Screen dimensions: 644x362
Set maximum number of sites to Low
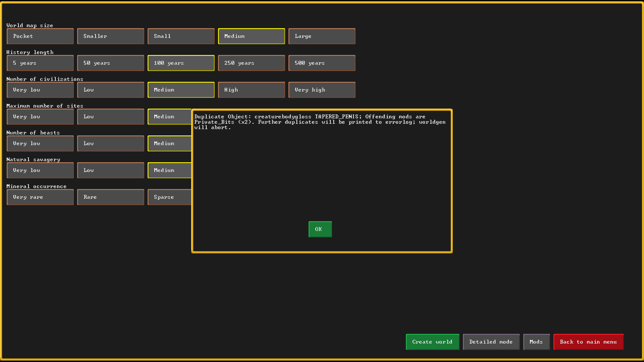[111, 117]
